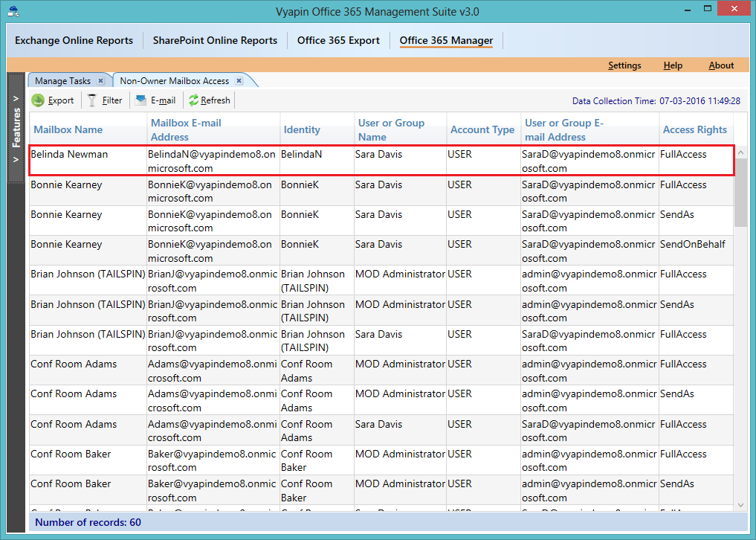This screenshot has width=756, height=540.
Task: Open the Help menu
Action: click(673, 65)
